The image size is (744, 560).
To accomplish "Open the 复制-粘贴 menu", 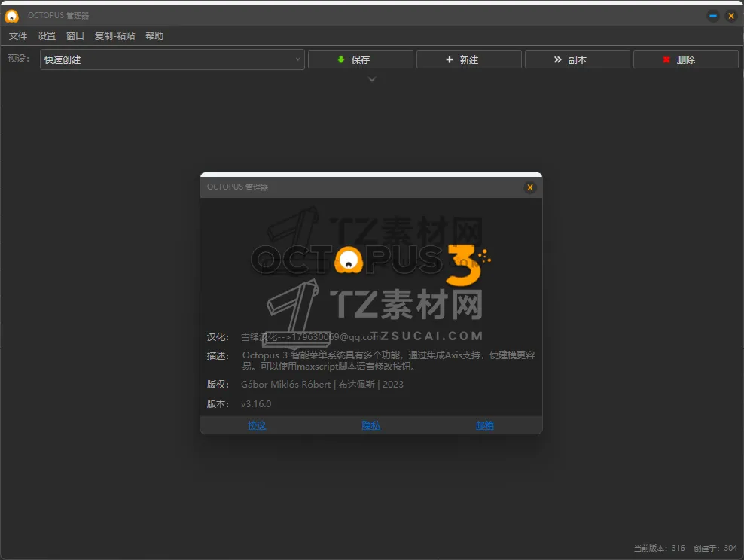I will pos(114,35).
